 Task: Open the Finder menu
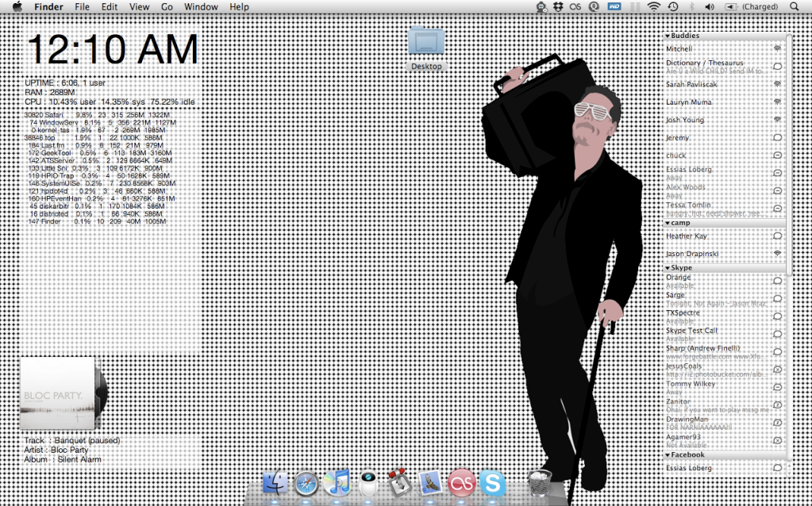tap(48, 6)
